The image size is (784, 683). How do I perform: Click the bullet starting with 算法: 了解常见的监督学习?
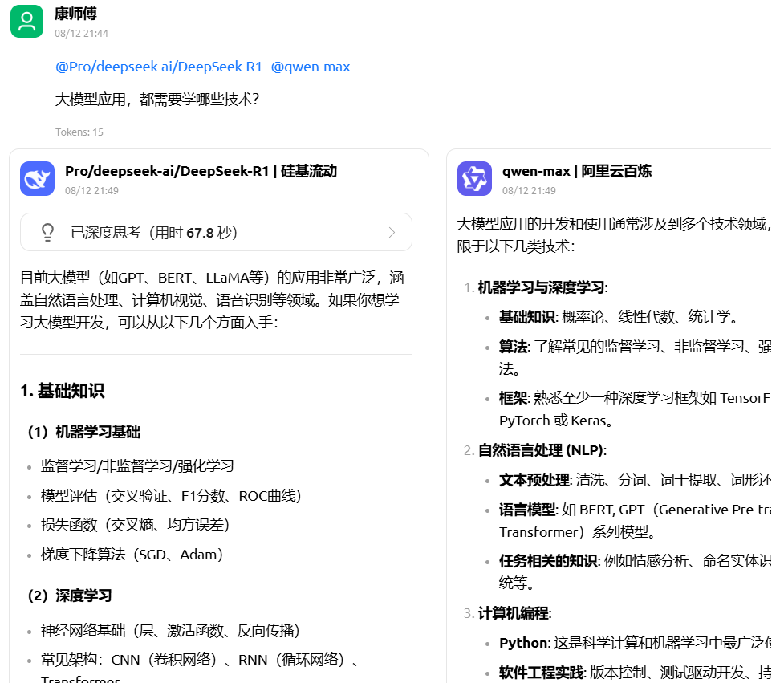click(635, 357)
